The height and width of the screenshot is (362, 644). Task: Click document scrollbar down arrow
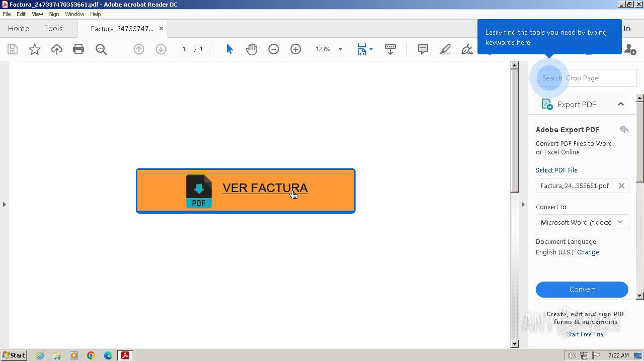[x=514, y=344]
